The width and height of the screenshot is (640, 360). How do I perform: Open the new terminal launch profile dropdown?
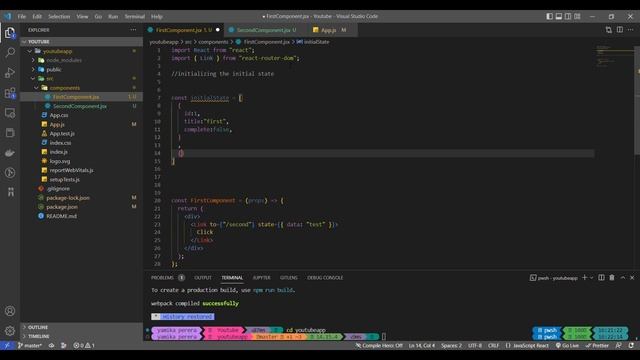pyautogui.click(x=591, y=278)
